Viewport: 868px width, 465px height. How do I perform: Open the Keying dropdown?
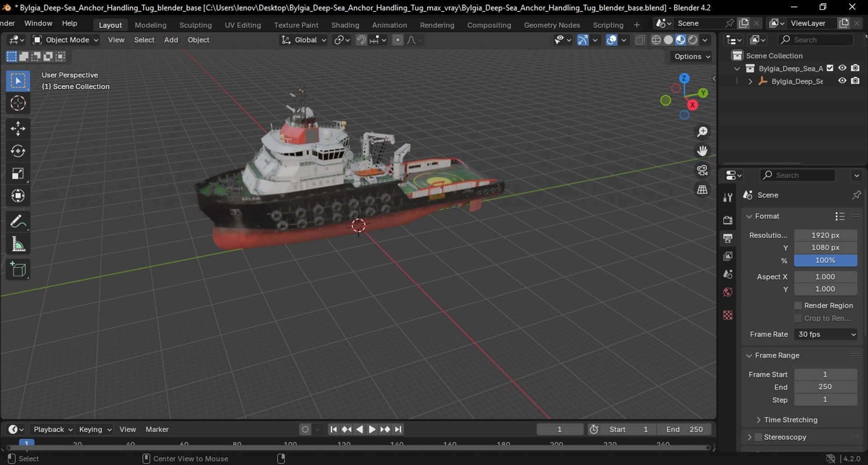point(95,429)
